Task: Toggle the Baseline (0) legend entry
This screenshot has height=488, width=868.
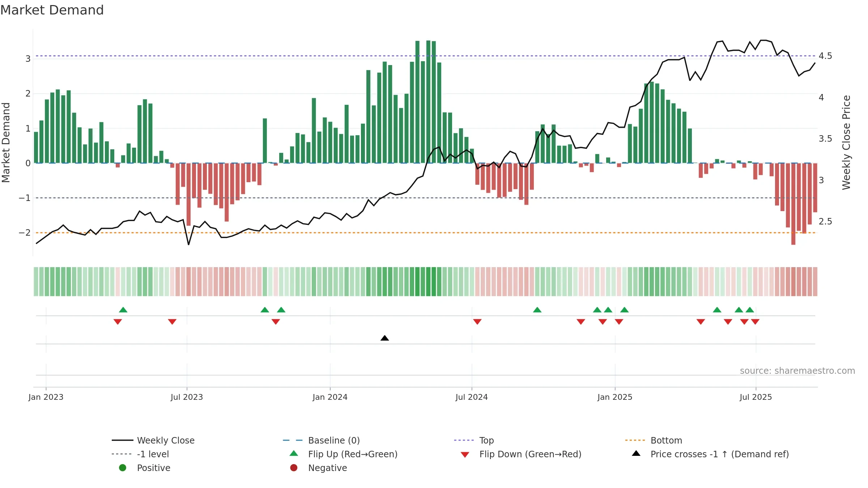Action: click(321, 440)
